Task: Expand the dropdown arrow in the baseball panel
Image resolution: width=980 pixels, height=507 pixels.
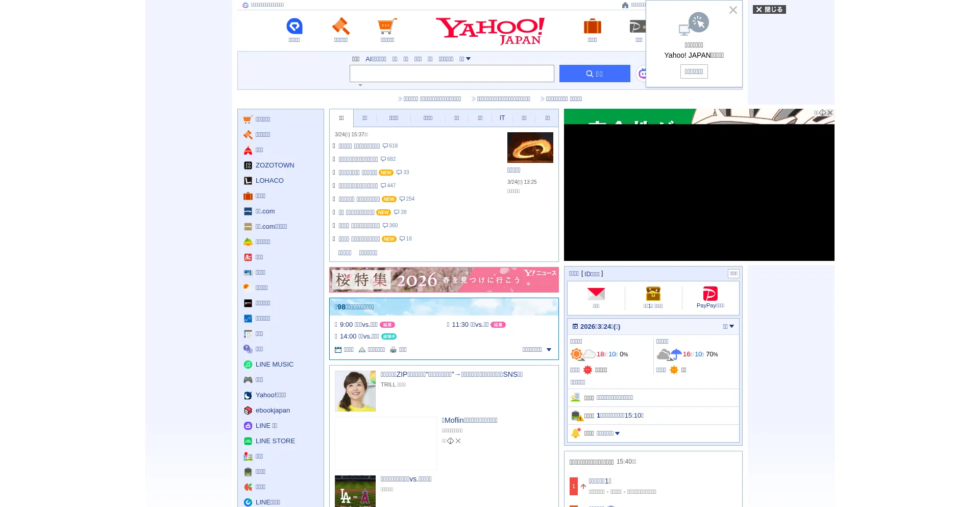Action: point(549,350)
